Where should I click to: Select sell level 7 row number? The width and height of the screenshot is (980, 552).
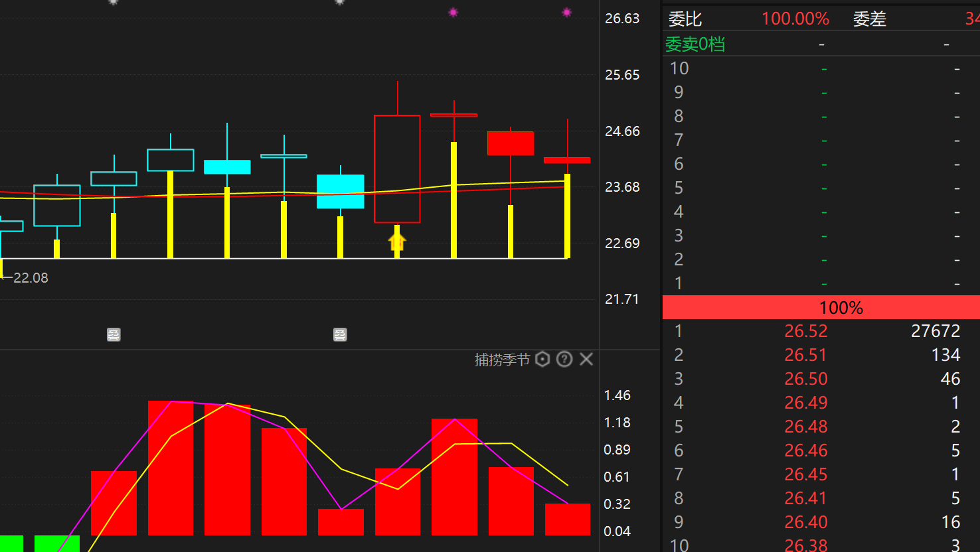[679, 140]
